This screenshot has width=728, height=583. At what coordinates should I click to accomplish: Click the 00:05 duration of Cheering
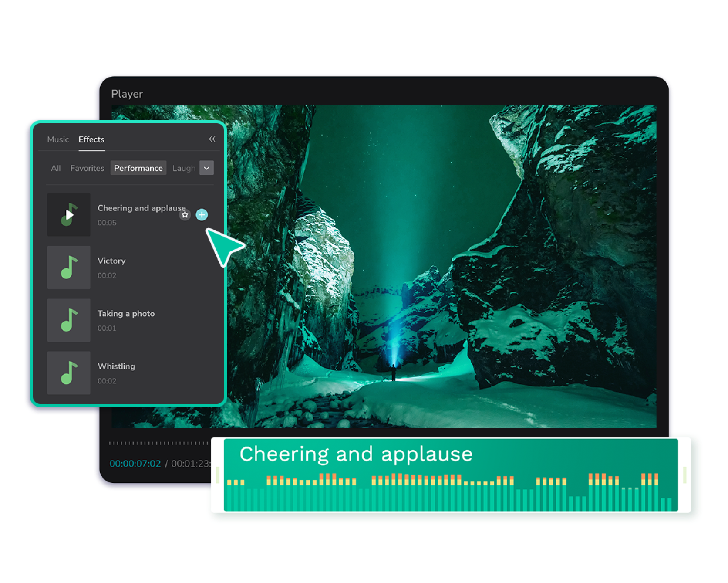pyautogui.click(x=107, y=223)
